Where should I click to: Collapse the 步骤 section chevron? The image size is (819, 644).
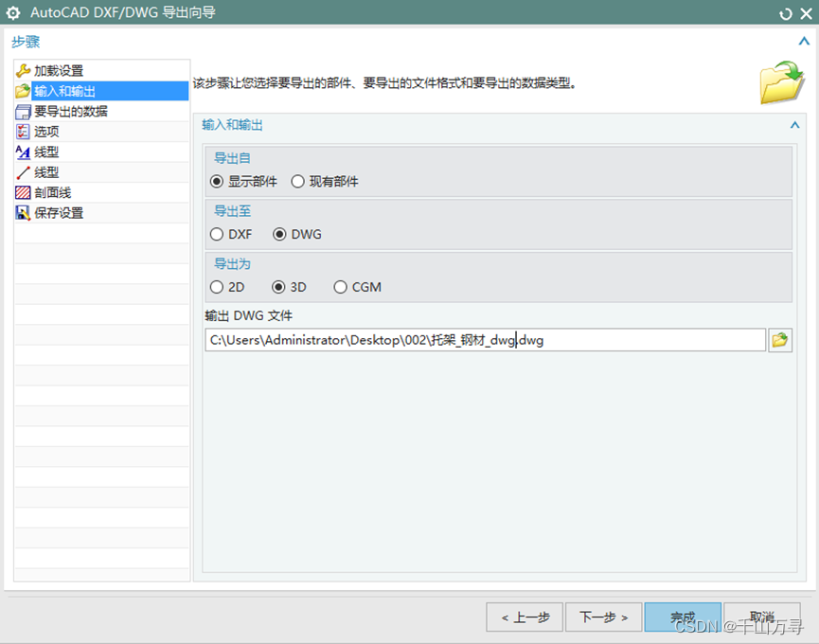(x=804, y=42)
